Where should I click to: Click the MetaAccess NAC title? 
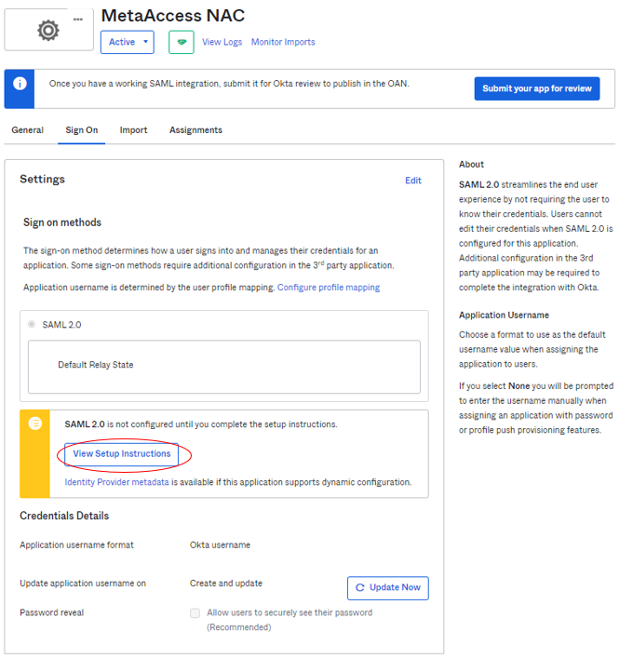[173, 16]
